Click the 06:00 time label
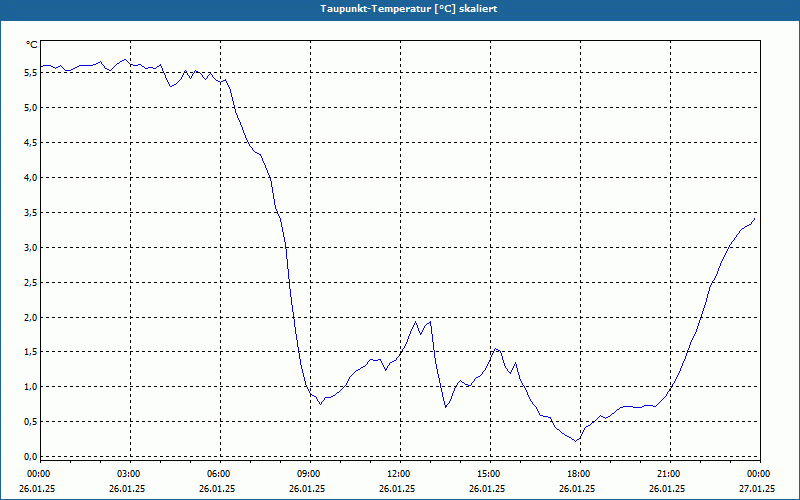Image resolution: width=800 pixels, height=500 pixels. click(220, 474)
